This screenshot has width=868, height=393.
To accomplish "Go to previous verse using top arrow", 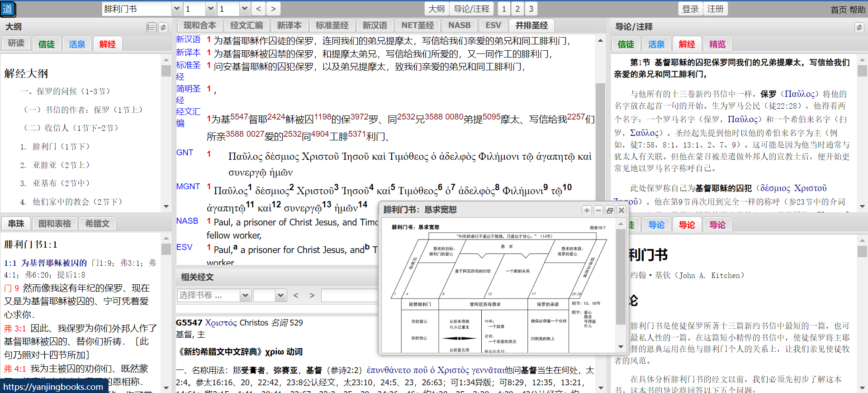I will 258,9.
